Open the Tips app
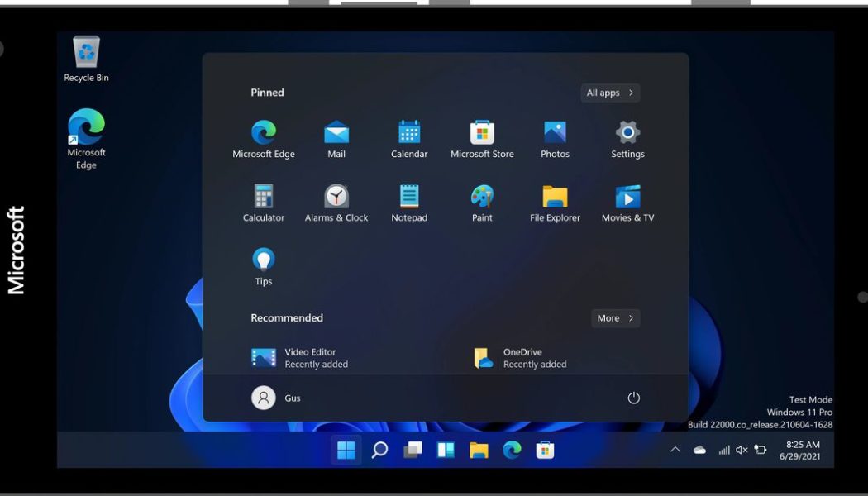 [263, 262]
